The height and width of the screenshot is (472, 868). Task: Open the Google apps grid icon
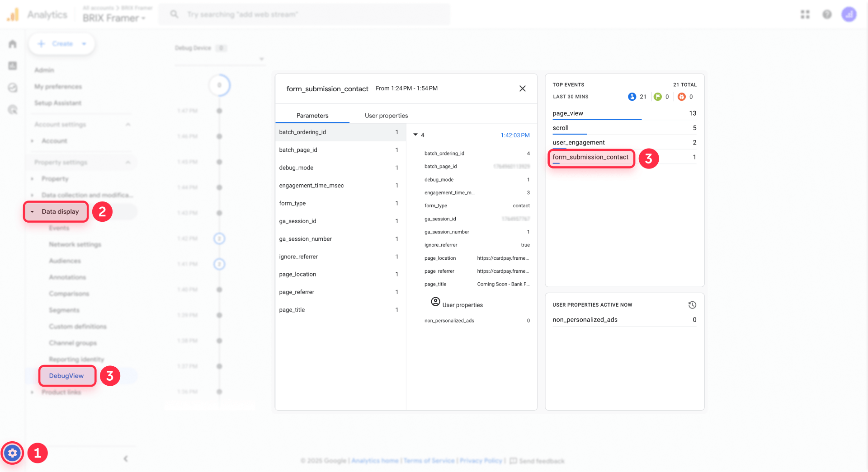(x=805, y=14)
